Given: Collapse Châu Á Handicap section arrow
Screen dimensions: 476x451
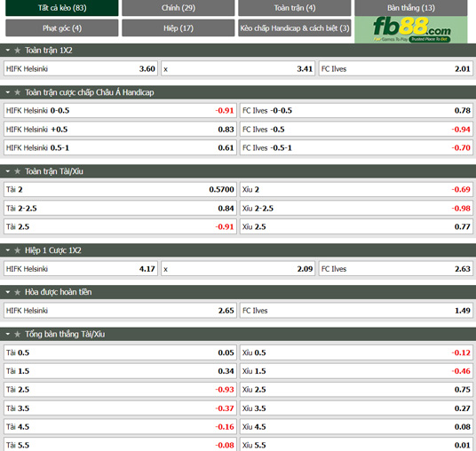Looking at the screenshot, I should click(x=8, y=92).
